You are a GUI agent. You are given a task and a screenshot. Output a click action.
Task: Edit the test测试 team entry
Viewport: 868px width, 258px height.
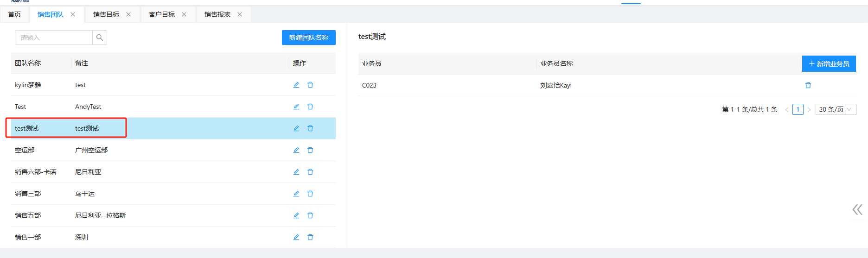296,128
